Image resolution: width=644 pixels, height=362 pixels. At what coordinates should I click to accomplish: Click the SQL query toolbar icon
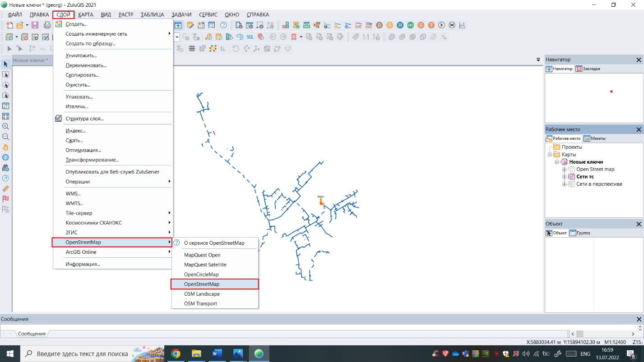pos(250,37)
